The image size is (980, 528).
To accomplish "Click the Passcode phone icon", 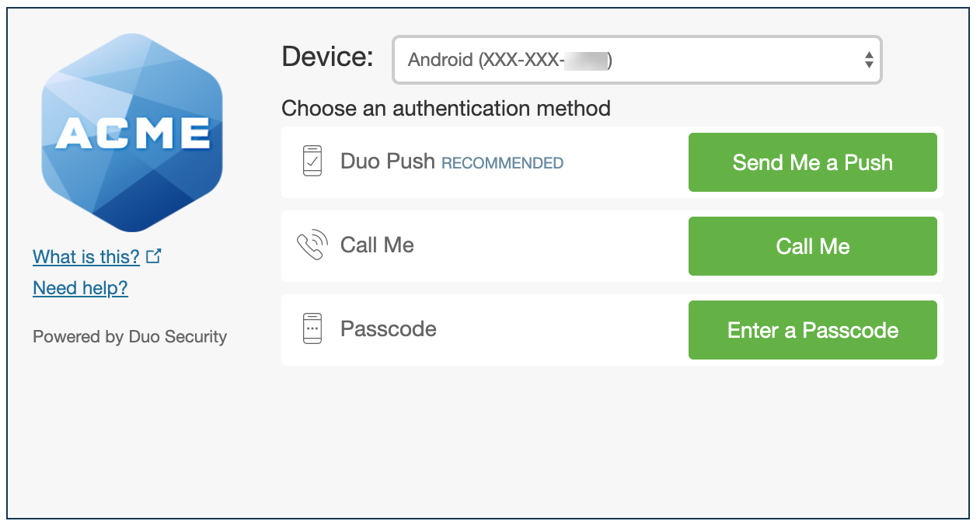I will point(312,328).
